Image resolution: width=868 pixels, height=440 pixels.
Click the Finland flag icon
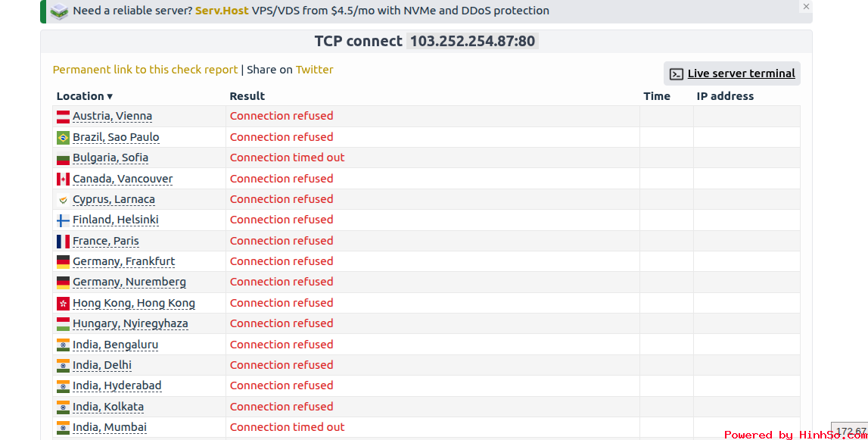pos(63,220)
